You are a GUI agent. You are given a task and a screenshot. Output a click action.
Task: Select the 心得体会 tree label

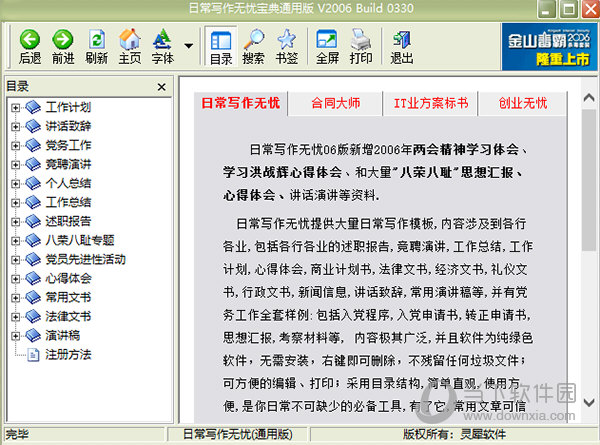tap(68, 278)
